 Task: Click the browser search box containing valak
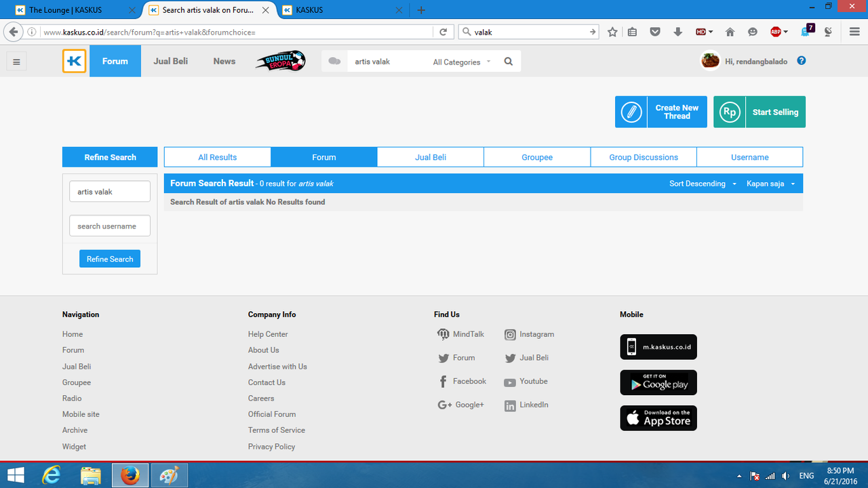(x=529, y=32)
